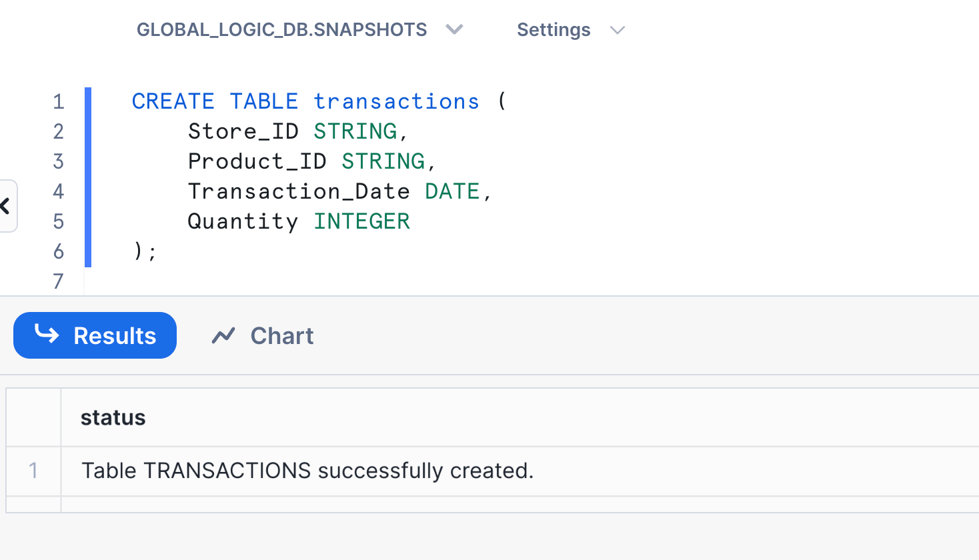Place cursor on the Store_ID STRING line
This screenshot has height=560, width=979.
coord(298,131)
